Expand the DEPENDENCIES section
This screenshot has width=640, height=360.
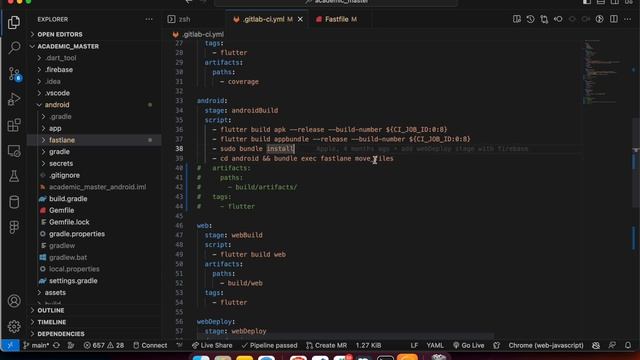(61, 334)
